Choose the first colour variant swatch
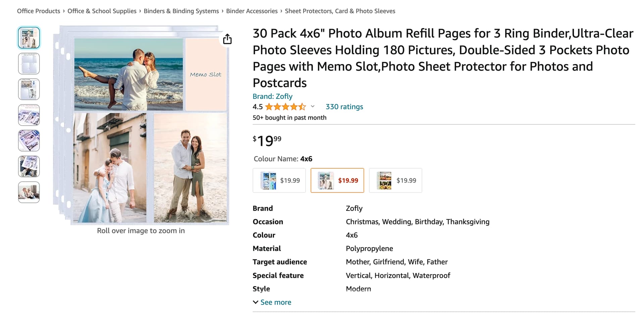 pyautogui.click(x=279, y=181)
